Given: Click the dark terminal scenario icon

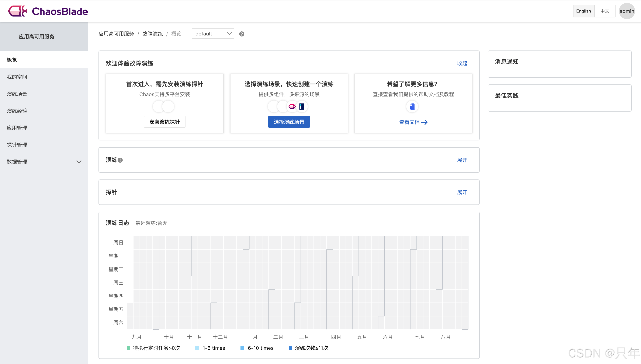Looking at the screenshot, I should [x=302, y=107].
